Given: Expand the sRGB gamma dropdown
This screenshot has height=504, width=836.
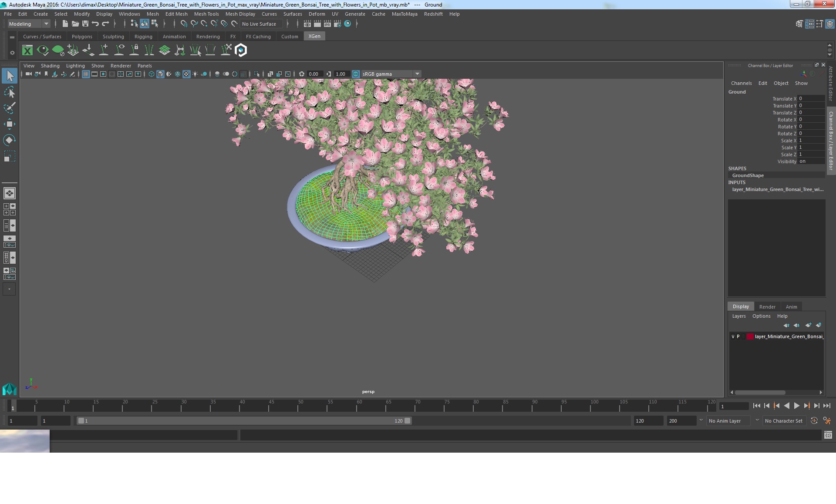Looking at the screenshot, I should point(417,74).
